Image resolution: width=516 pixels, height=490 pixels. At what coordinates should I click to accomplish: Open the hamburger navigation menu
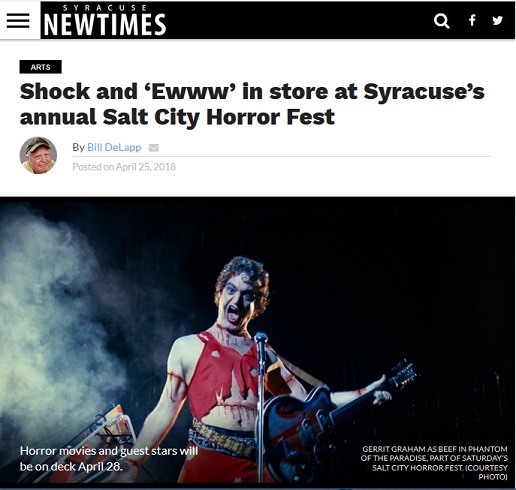coord(18,21)
